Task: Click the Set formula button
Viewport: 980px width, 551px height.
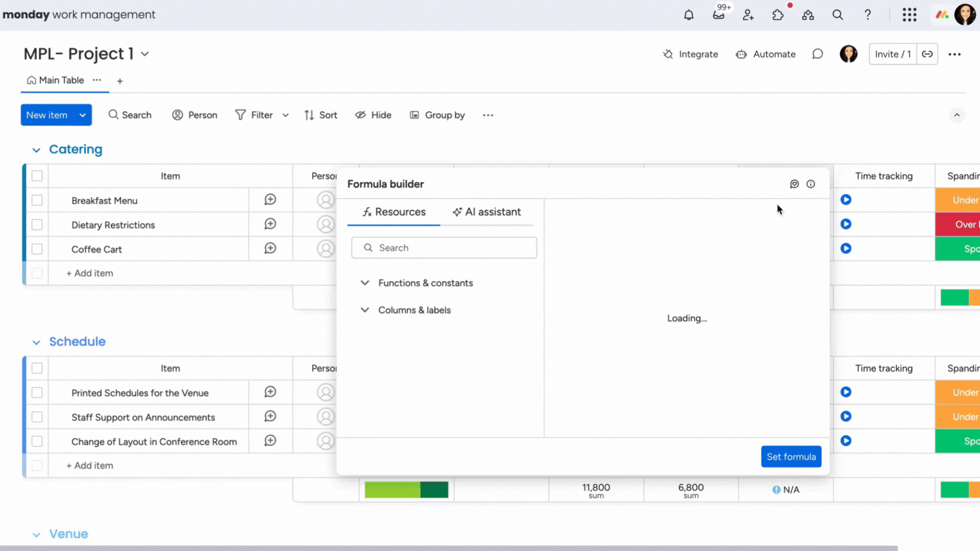Action: point(791,457)
